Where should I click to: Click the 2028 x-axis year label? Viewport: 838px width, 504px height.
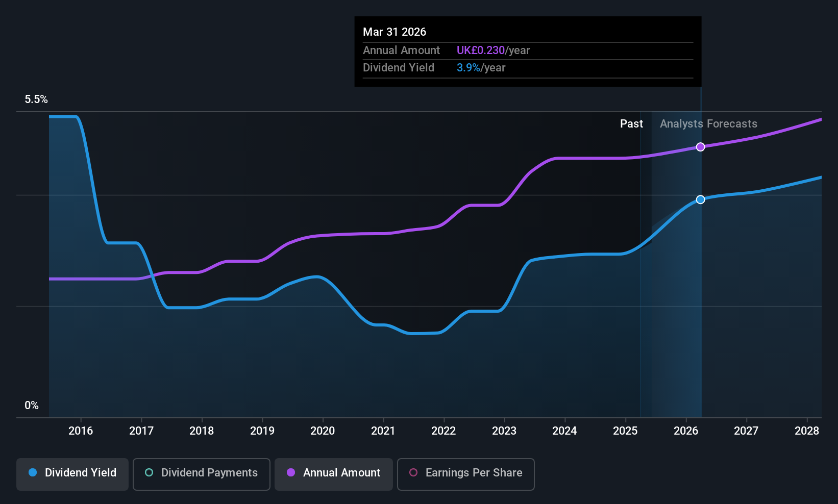(807, 431)
